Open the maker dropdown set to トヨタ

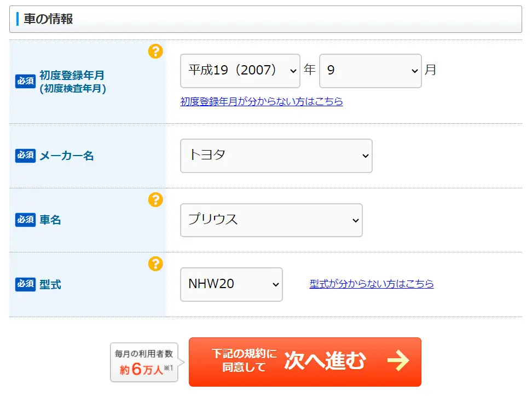(276, 156)
